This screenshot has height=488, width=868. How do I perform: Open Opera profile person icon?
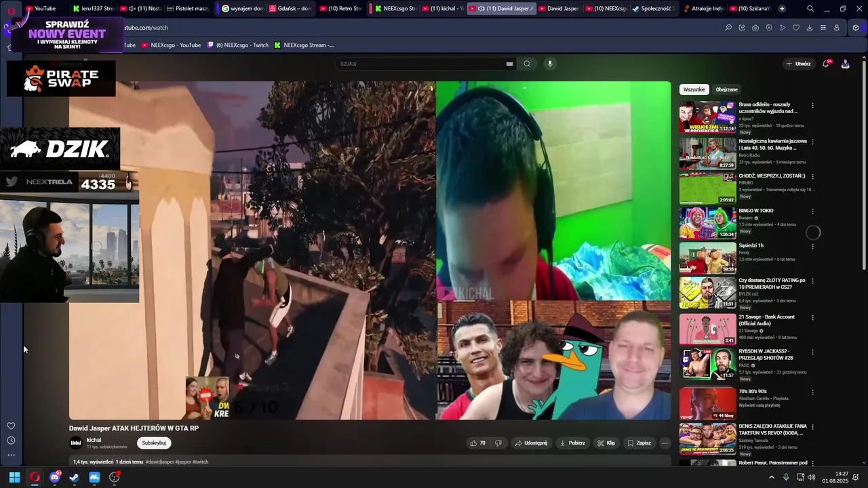coord(837,28)
